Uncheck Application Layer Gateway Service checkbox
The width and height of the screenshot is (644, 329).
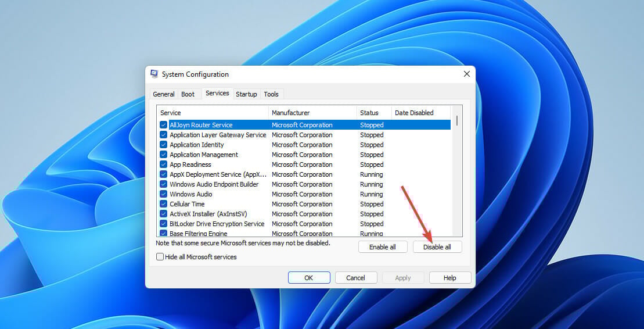(x=163, y=135)
